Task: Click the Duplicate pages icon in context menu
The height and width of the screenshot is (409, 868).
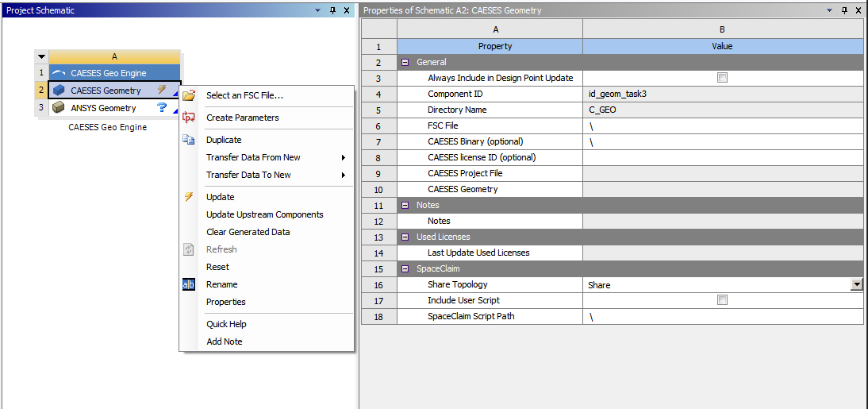Action: (189, 140)
